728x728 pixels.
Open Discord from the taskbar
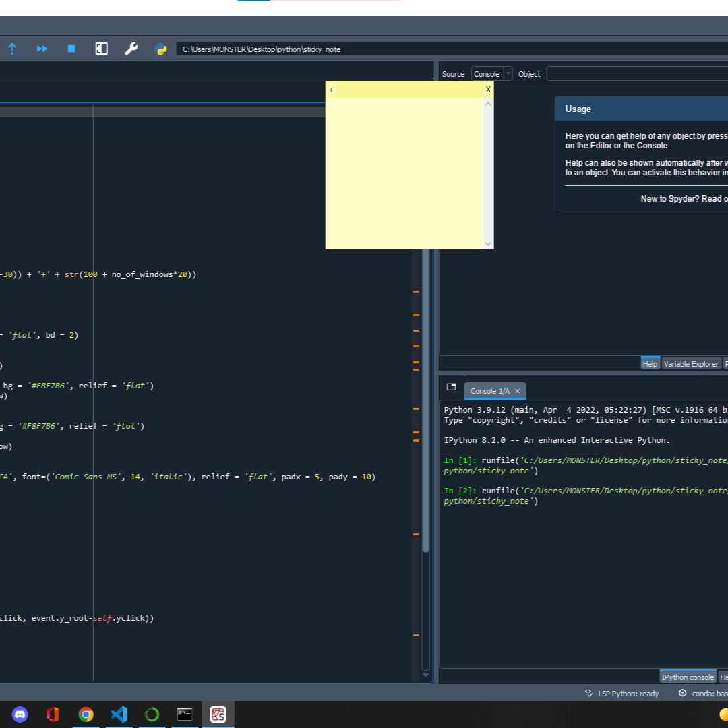20,714
